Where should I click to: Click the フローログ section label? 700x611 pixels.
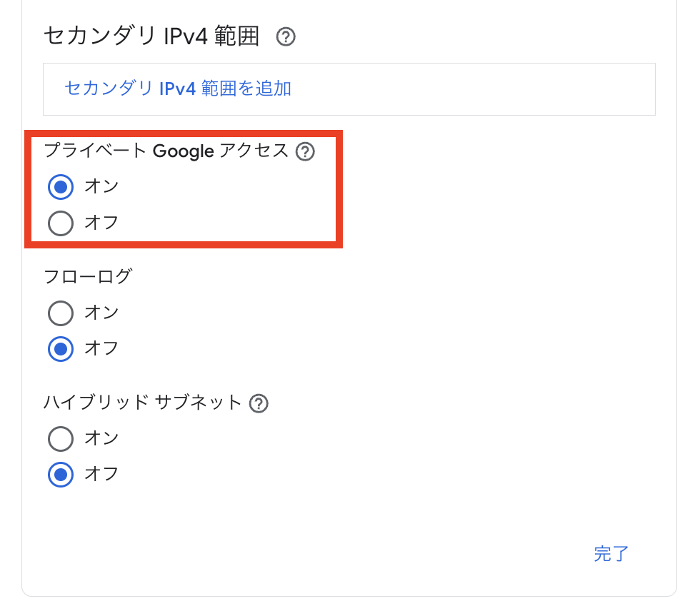click(x=88, y=276)
